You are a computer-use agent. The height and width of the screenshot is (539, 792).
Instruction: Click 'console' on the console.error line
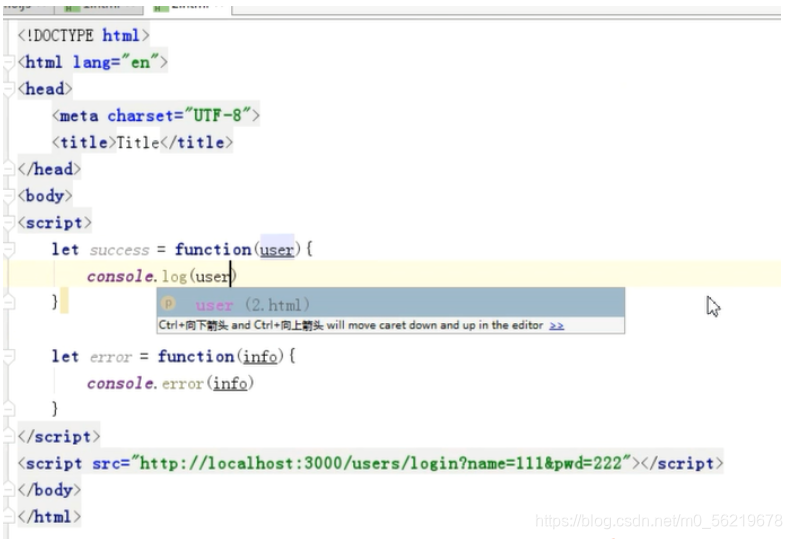121,384
